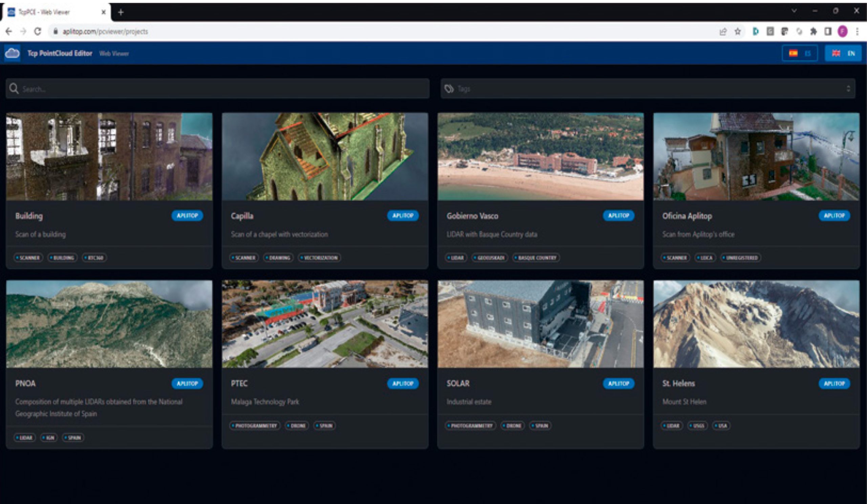Viewport: 867px width, 504px height.
Task: Select DRAWING tag on Capilla card
Action: click(x=278, y=258)
